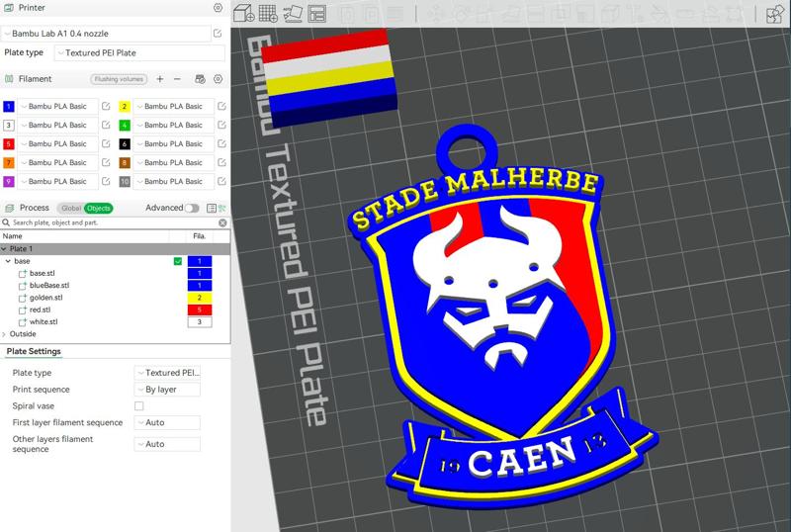Switch process view to Objects
Screen dimensions: 791x532
tap(98, 208)
